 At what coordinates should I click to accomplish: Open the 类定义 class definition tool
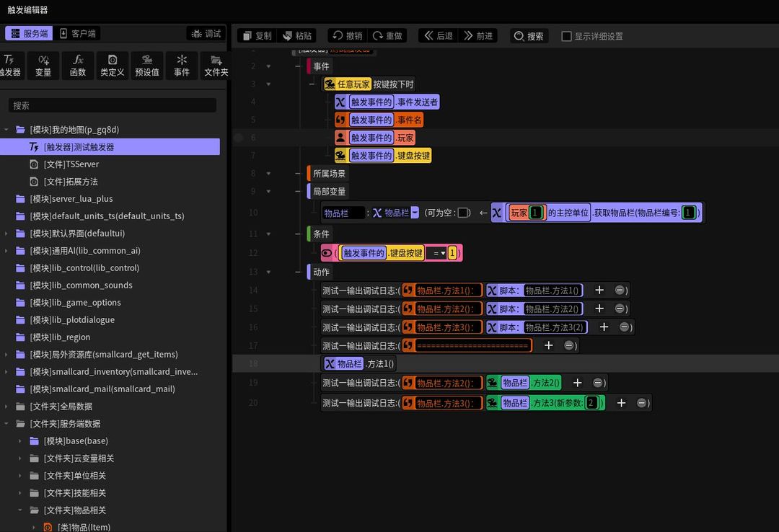pyautogui.click(x=113, y=66)
